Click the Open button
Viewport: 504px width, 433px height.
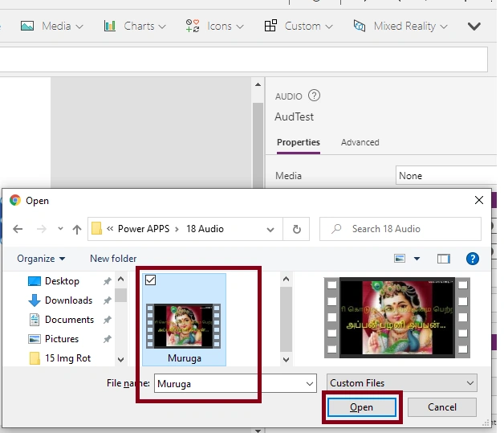362,407
